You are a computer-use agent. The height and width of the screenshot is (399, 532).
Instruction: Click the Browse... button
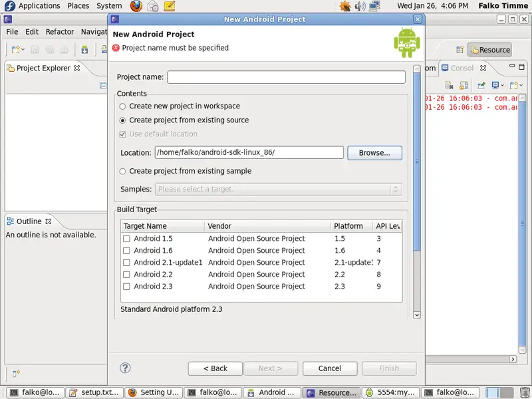(x=374, y=153)
